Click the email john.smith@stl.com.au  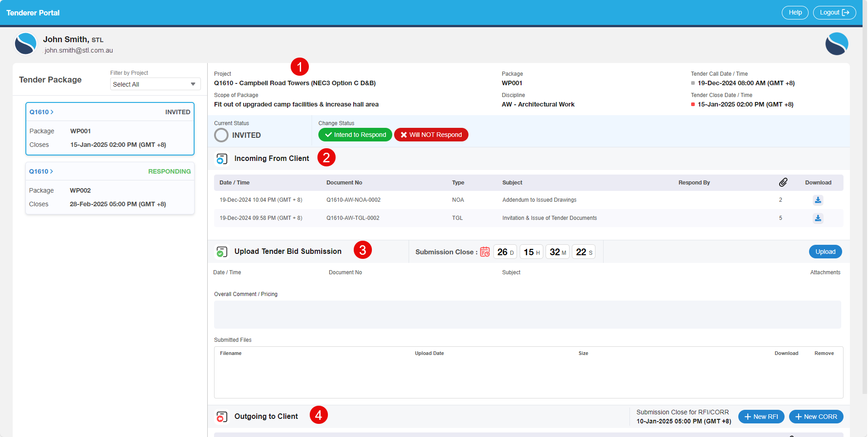78,50
